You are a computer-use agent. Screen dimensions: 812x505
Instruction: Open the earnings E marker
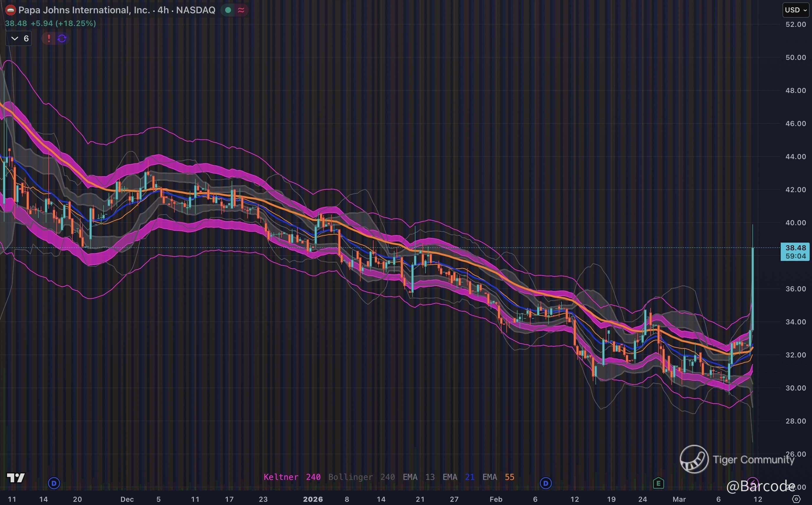click(658, 483)
